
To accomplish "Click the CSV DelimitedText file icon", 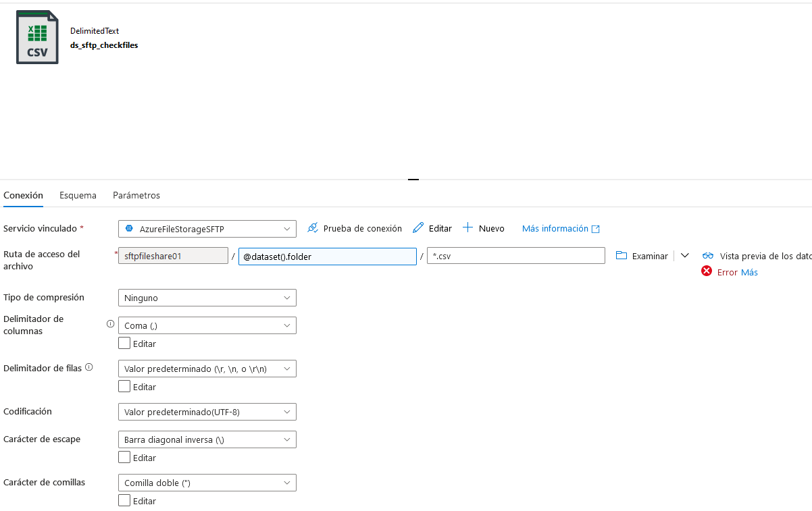I will (37, 37).
